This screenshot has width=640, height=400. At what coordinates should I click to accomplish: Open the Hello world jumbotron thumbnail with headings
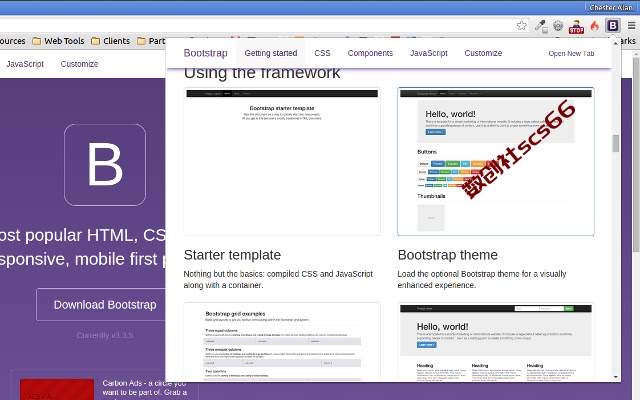496,342
